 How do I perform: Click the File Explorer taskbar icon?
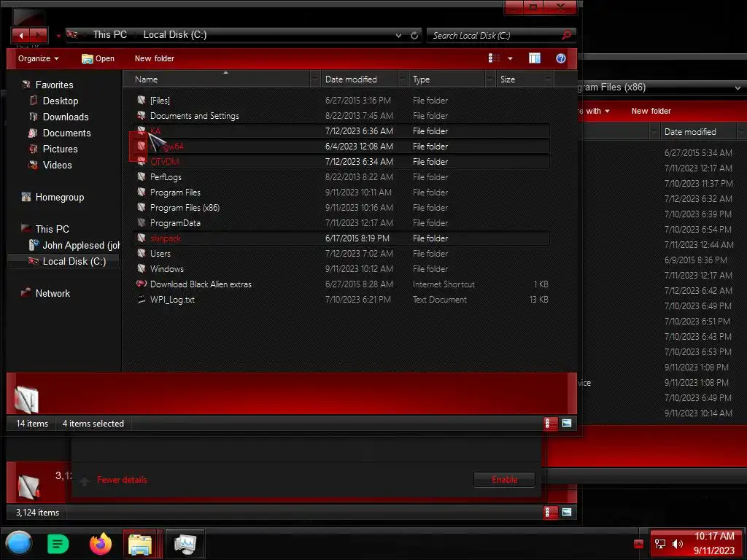point(139,544)
